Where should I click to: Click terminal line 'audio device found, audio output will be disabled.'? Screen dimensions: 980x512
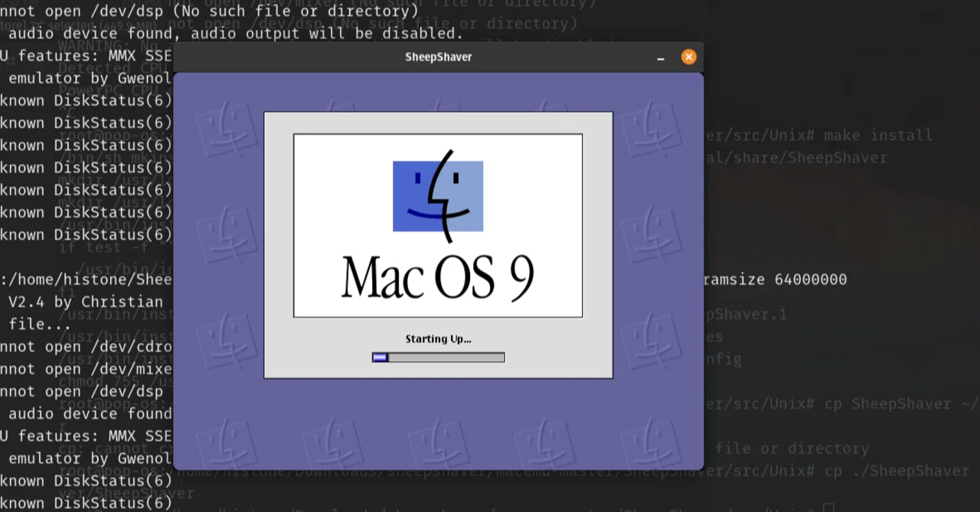coord(236,34)
